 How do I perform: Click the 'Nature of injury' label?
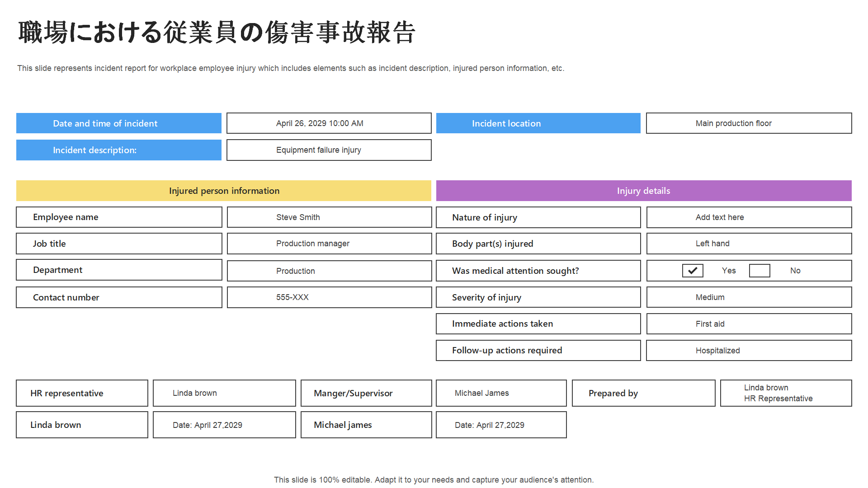(x=538, y=217)
